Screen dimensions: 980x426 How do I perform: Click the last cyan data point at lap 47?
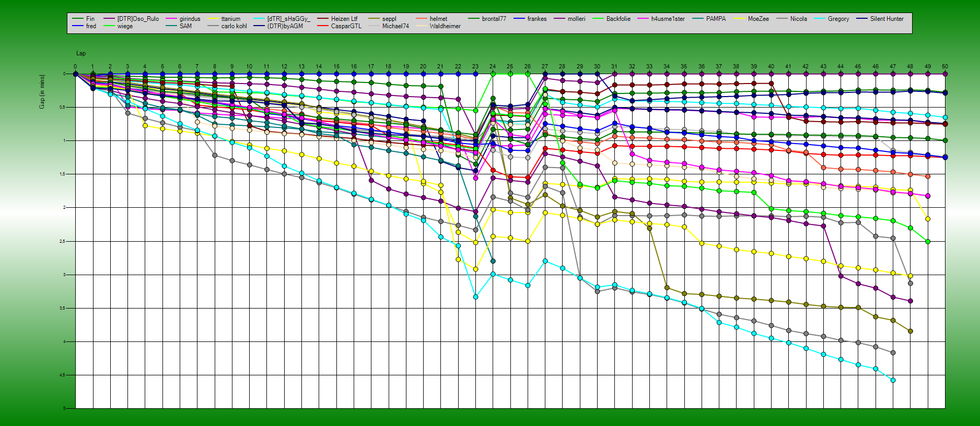893,380
